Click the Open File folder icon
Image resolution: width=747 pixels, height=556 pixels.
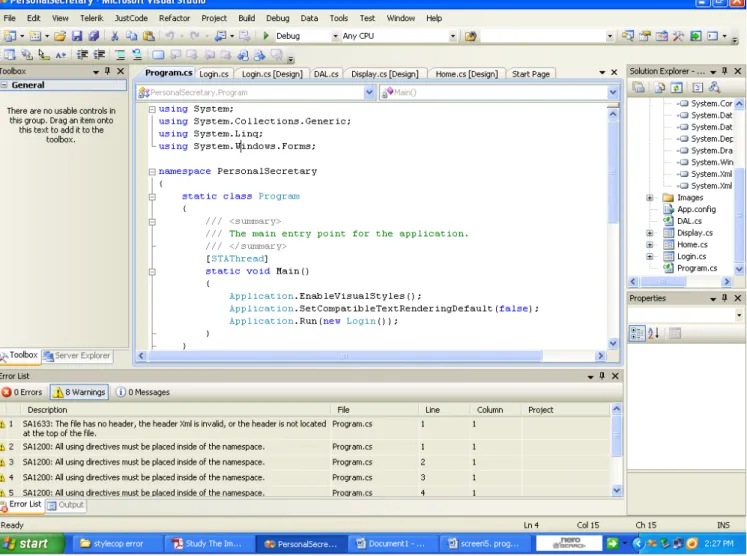60,36
